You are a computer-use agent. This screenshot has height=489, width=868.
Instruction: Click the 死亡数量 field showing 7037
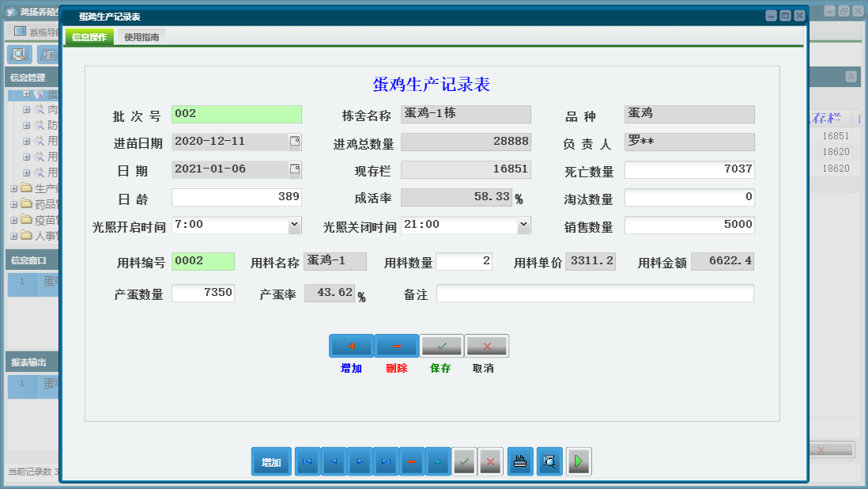(689, 169)
